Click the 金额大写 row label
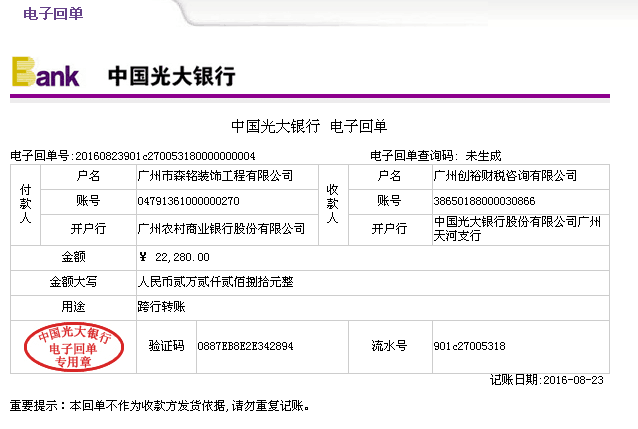Screen dimensions: 638x429 [73, 282]
